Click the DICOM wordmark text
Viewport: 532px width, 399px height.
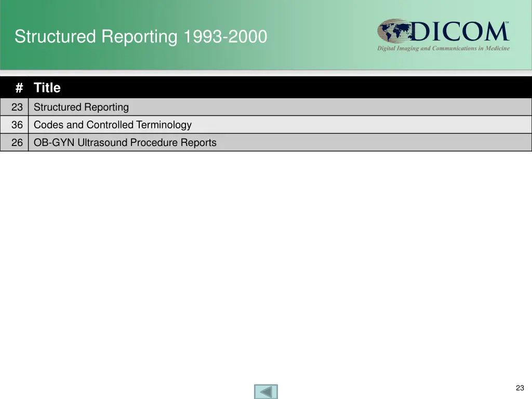tap(458, 32)
